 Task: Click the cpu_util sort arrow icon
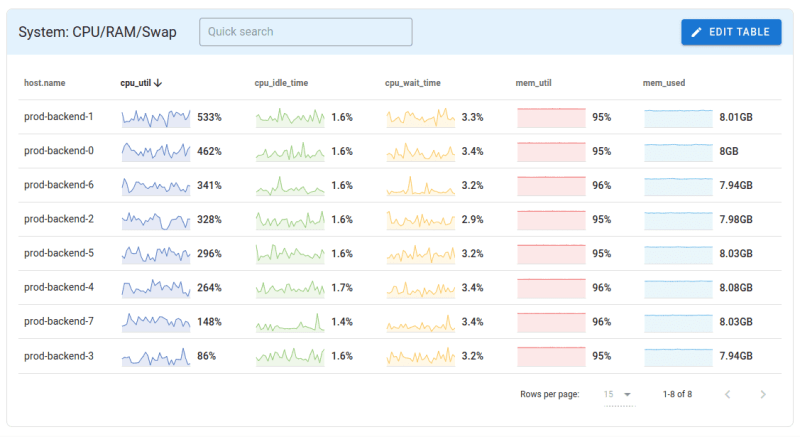pyautogui.click(x=158, y=83)
